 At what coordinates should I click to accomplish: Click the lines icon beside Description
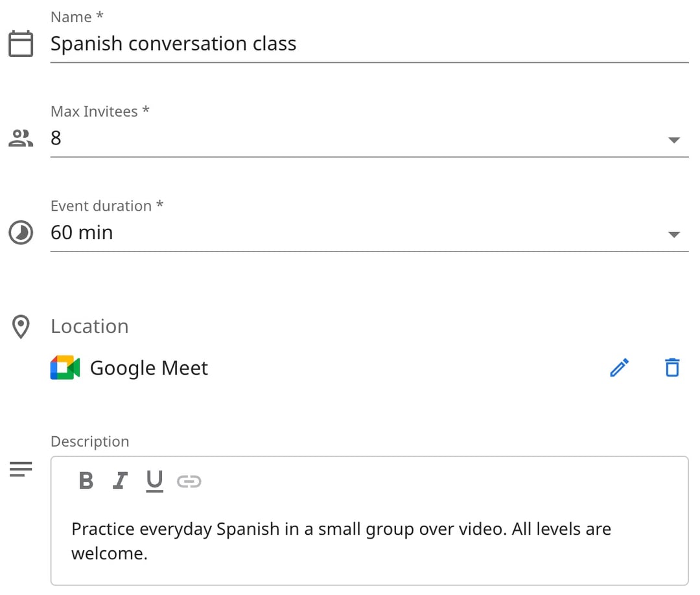click(x=21, y=469)
